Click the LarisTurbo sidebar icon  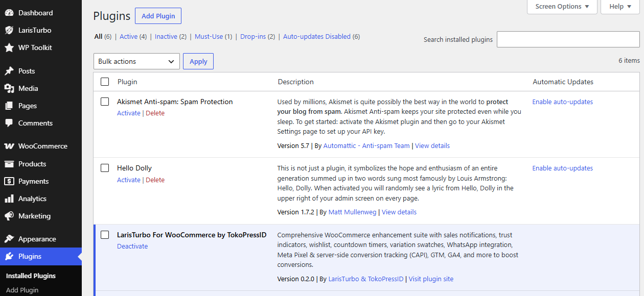[x=9, y=30]
